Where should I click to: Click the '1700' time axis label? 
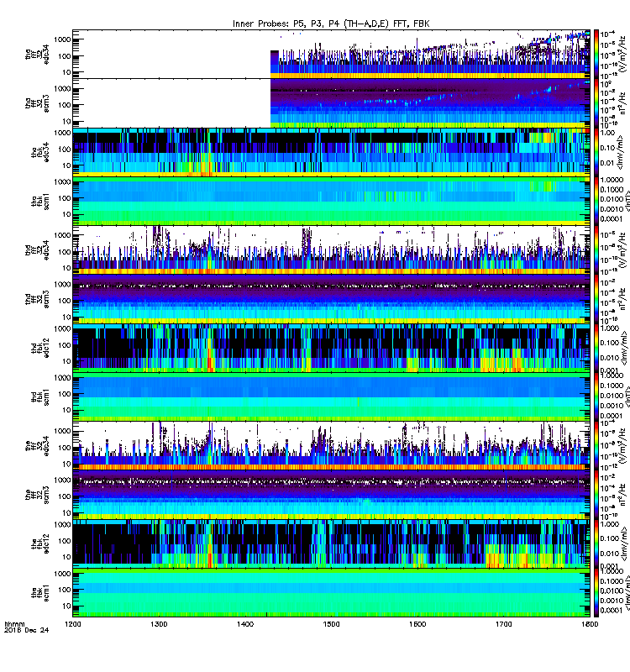pos(503,624)
